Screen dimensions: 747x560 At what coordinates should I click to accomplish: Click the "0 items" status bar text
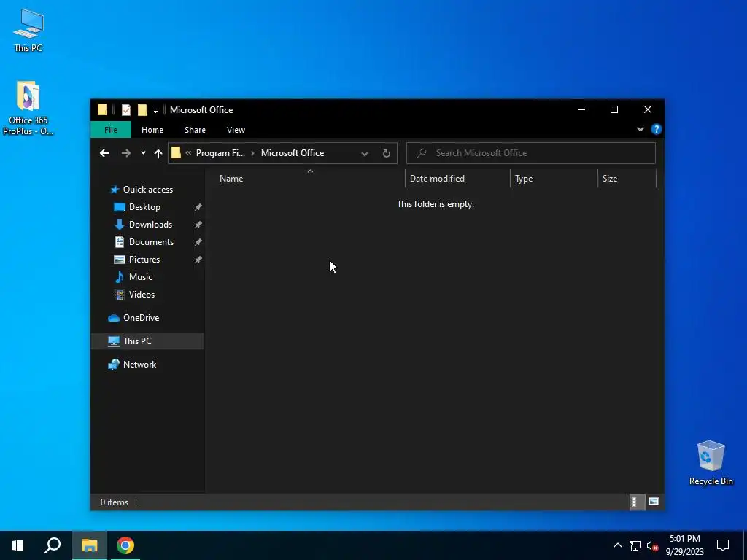point(115,502)
